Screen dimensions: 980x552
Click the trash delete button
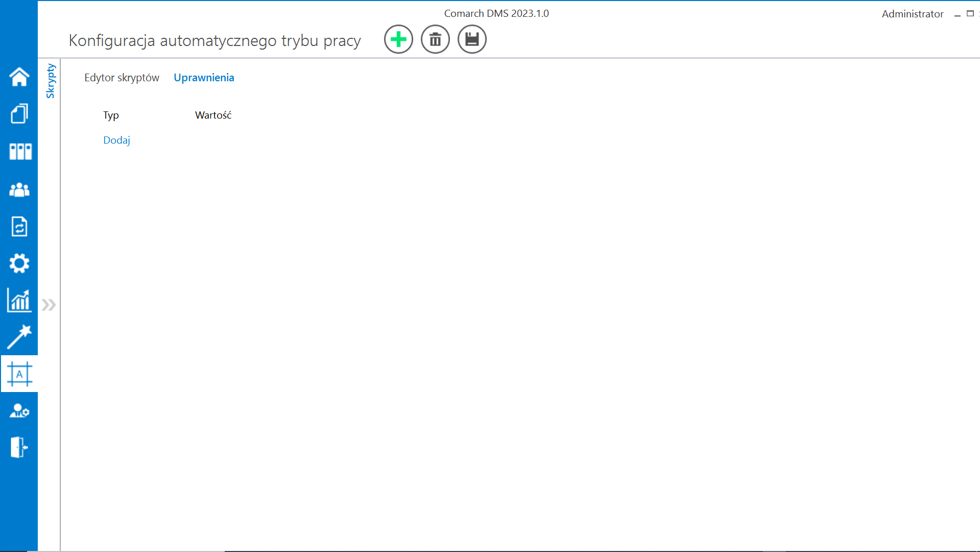(x=435, y=39)
